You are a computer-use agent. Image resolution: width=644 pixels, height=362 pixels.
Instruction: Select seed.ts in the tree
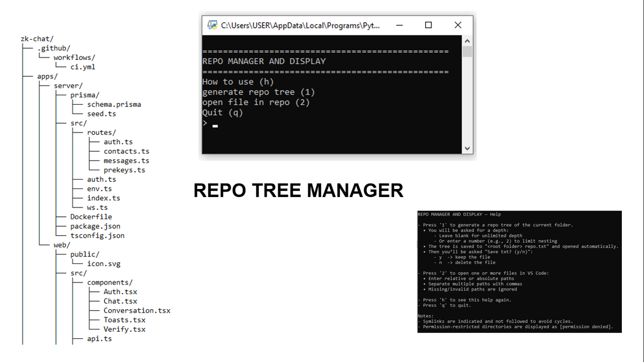coord(102,114)
